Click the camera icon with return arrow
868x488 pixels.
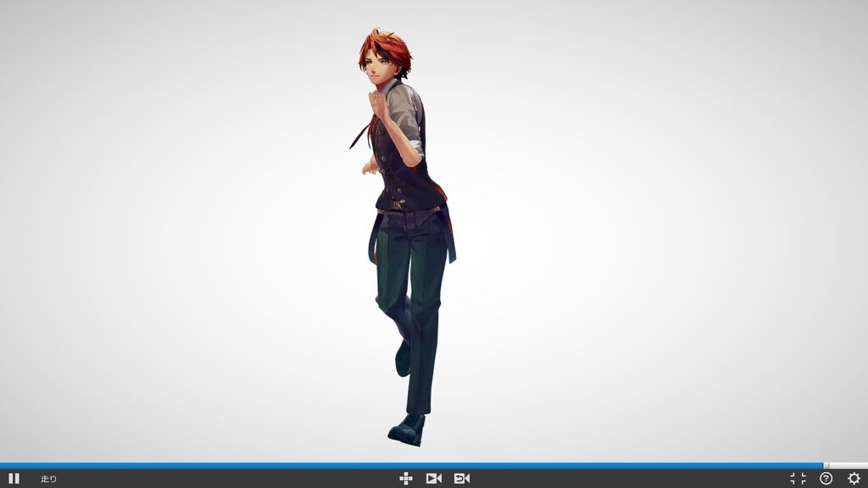click(x=462, y=479)
